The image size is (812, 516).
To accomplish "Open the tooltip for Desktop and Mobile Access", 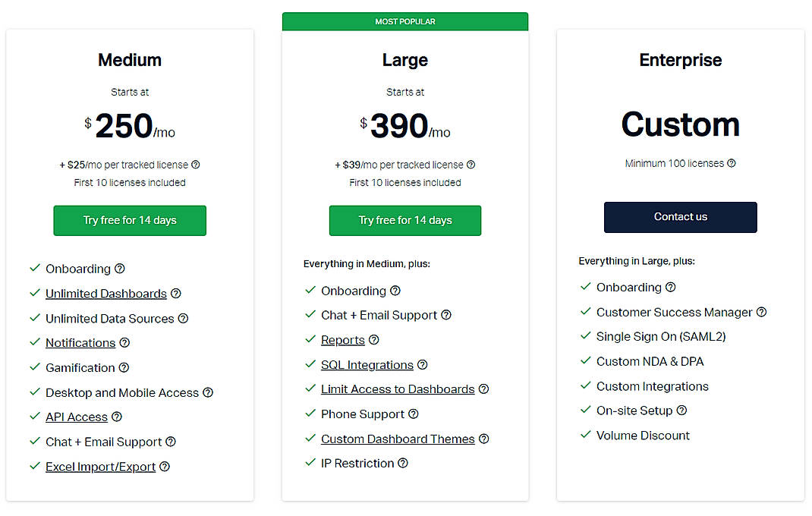I will [x=206, y=392].
